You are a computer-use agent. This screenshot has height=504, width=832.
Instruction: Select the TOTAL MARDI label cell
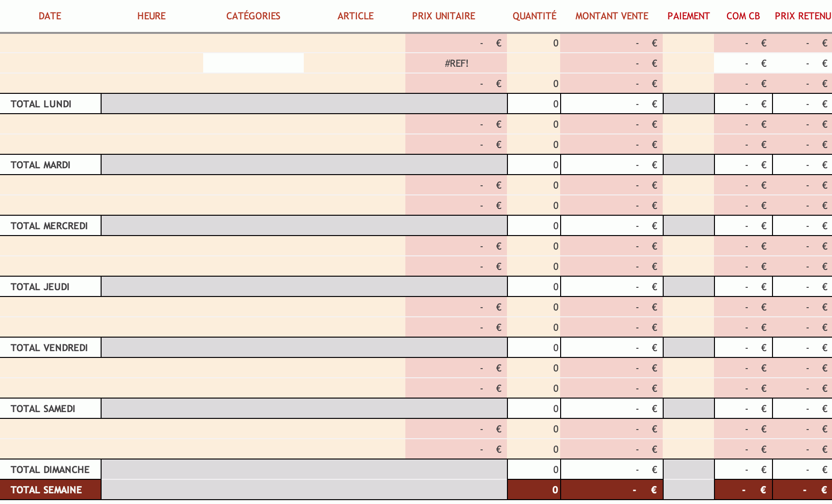(50, 165)
